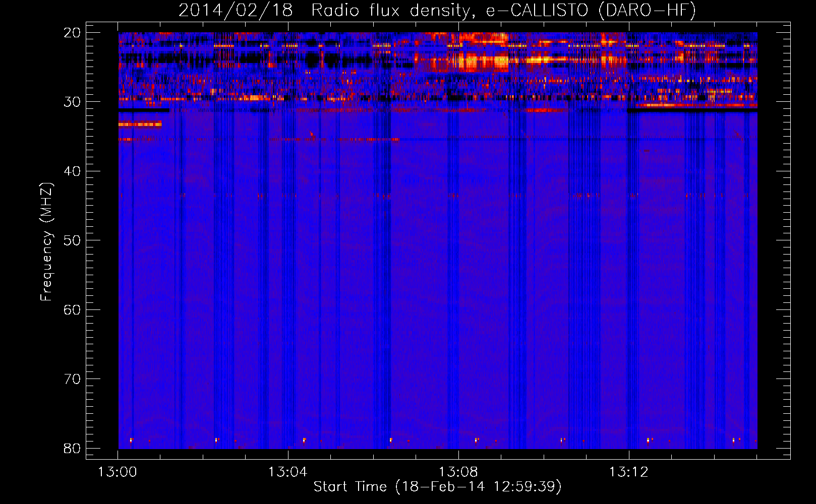The width and height of the screenshot is (816, 504).
Task: Click the 20 frequency tick label
Action: click(72, 33)
